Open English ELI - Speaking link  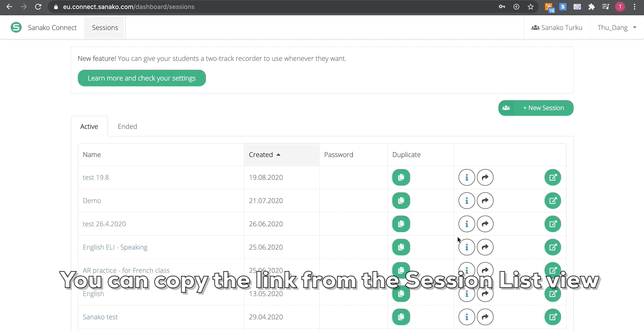pyautogui.click(x=115, y=247)
